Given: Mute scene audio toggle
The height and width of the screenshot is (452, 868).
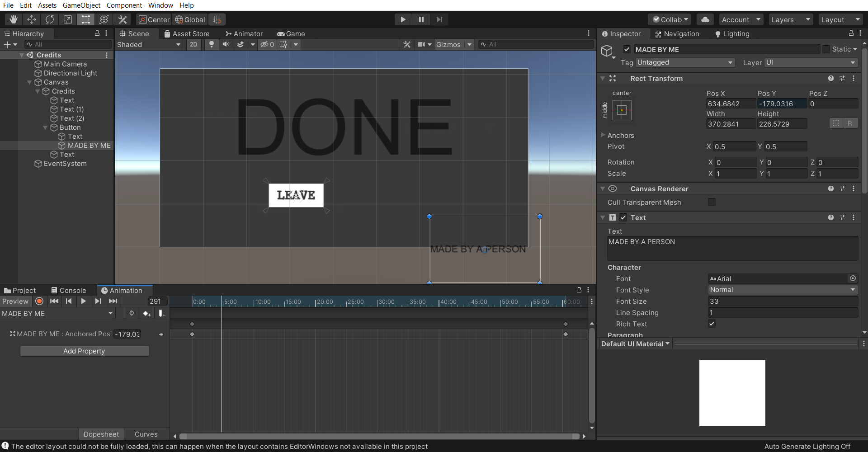Looking at the screenshot, I should click(x=226, y=44).
